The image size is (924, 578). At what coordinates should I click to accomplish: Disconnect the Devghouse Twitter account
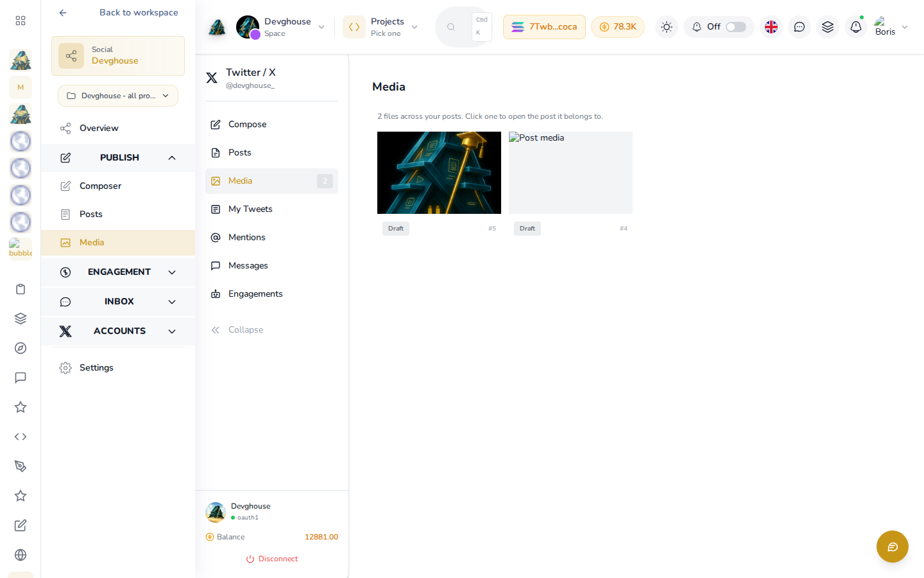(x=272, y=559)
